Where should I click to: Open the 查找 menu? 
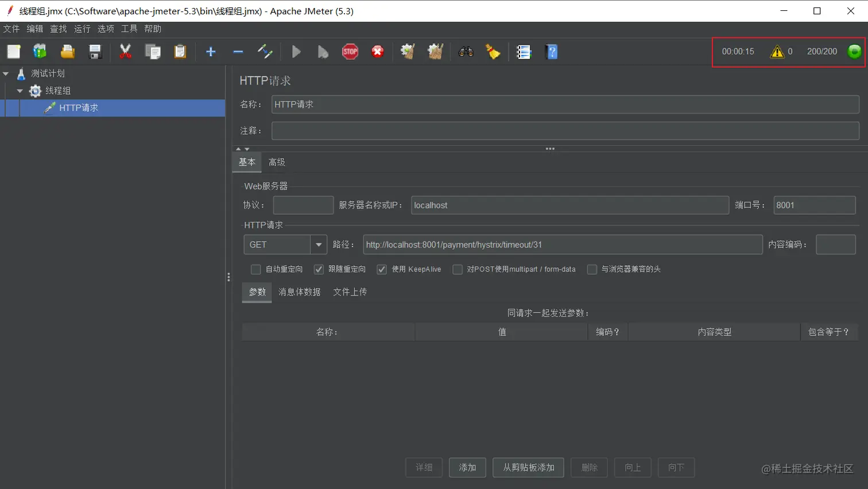tap(59, 29)
